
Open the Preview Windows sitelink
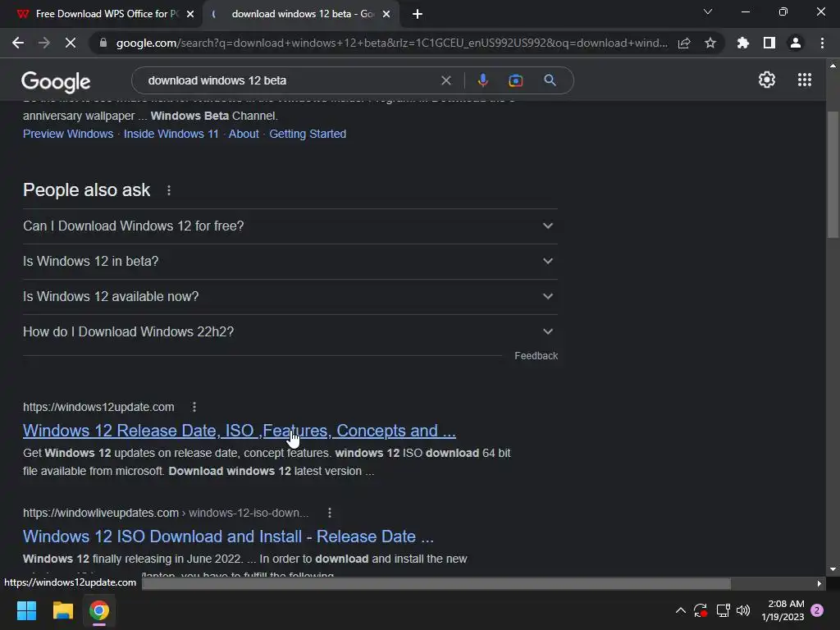[68, 134]
